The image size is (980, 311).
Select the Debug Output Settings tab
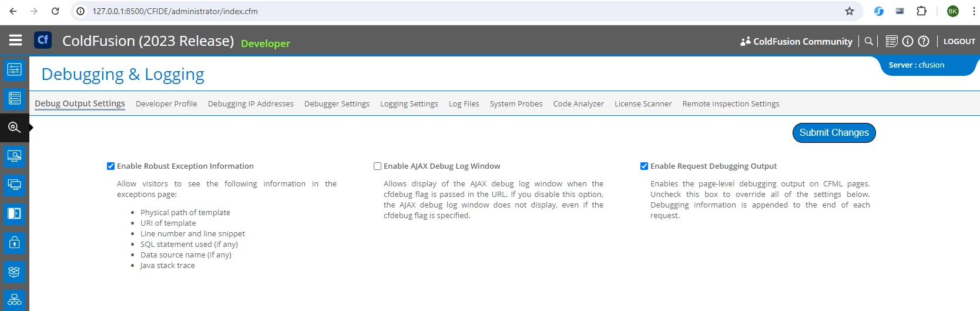click(x=80, y=103)
